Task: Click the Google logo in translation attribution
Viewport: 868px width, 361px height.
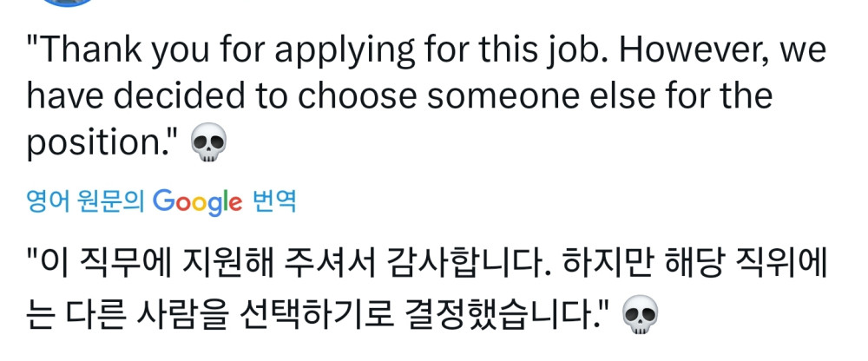Action: [x=197, y=202]
